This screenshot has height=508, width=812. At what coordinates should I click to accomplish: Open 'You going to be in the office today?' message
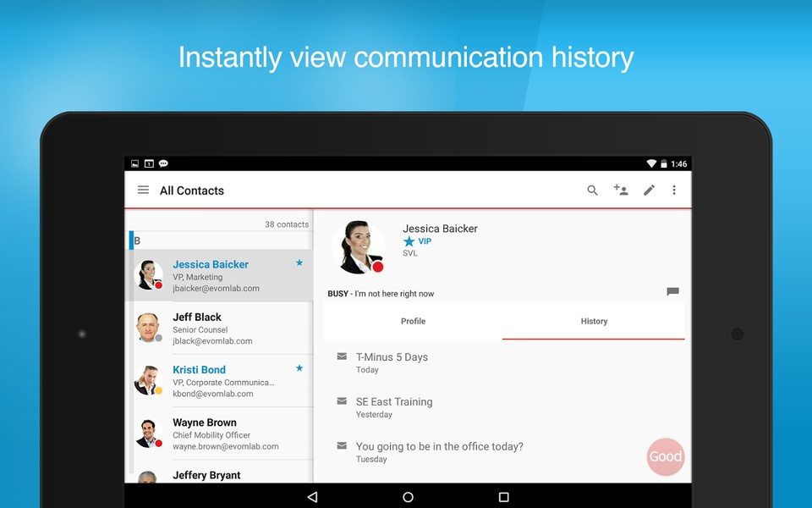[504, 451]
